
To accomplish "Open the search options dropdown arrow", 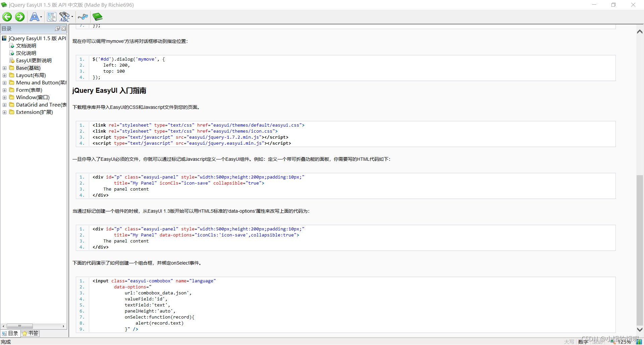I will (72, 17).
